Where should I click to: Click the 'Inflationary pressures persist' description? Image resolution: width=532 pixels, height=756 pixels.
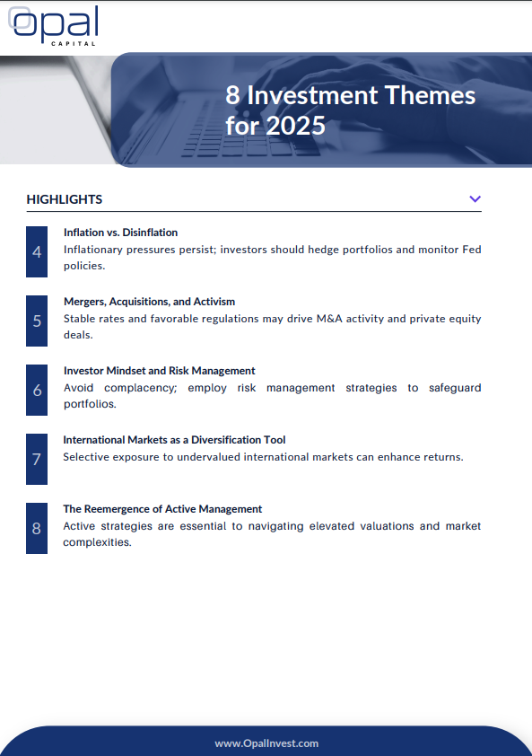pos(272,258)
